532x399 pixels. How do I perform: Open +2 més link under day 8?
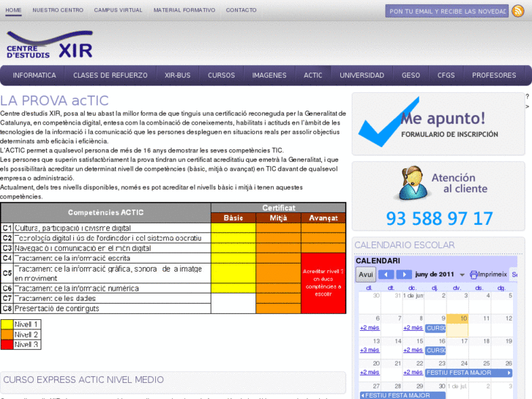point(413,328)
